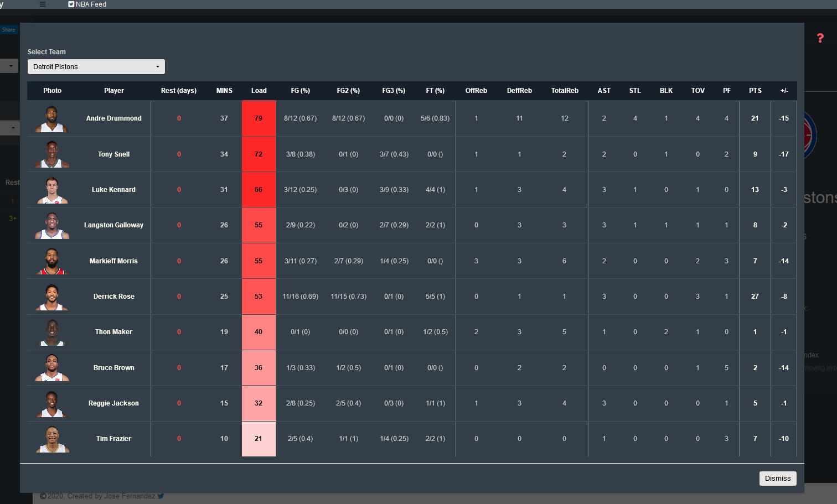The image size is (837, 504).
Task: Click the Rest (days) column header
Action: click(x=179, y=91)
